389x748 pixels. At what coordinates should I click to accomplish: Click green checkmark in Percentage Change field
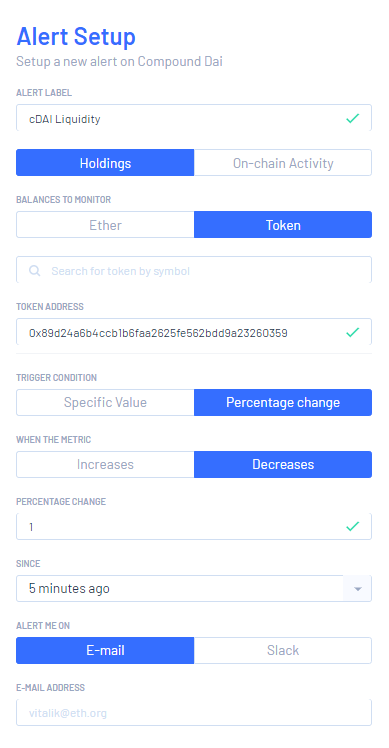352,526
